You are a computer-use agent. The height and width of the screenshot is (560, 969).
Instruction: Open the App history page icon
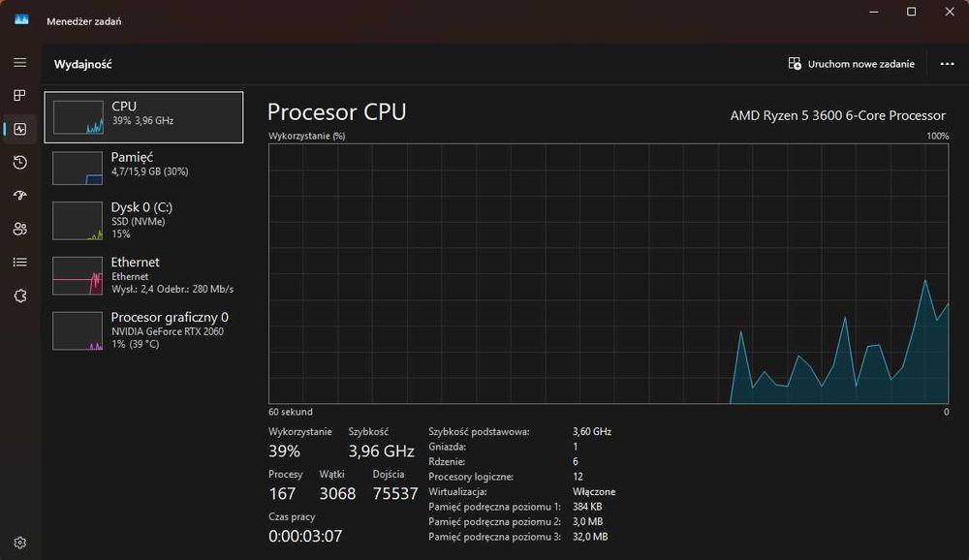[x=19, y=163]
